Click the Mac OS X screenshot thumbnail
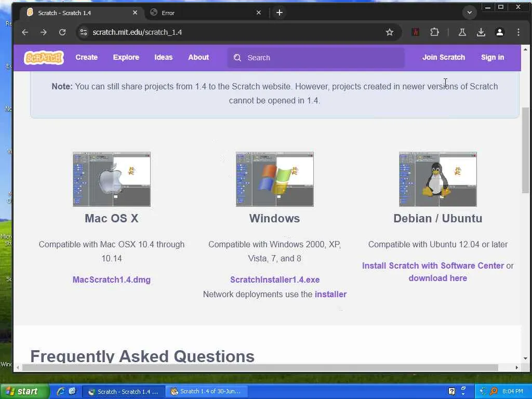This screenshot has height=399, width=532. pyautogui.click(x=112, y=179)
